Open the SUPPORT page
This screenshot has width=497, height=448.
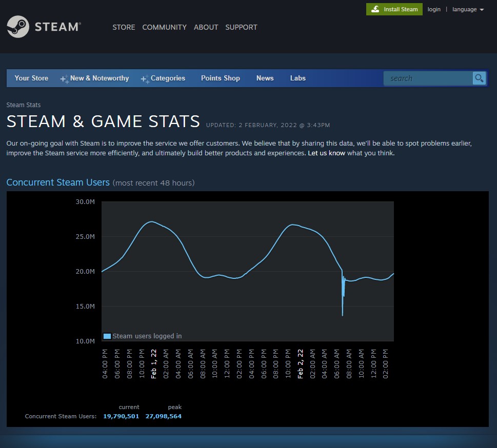pos(241,27)
